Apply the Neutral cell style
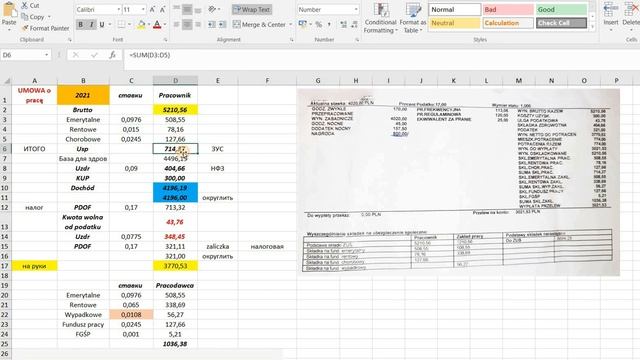 click(x=454, y=23)
